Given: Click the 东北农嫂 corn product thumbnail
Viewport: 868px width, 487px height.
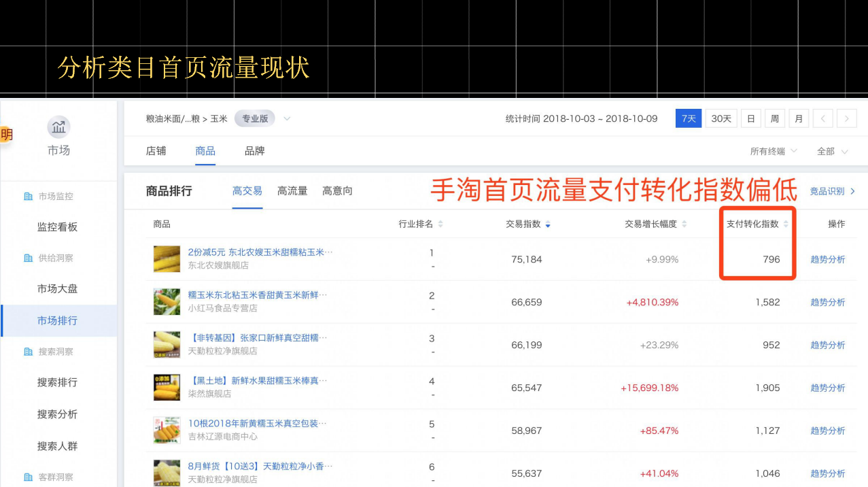Looking at the screenshot, I should (167, 259).
